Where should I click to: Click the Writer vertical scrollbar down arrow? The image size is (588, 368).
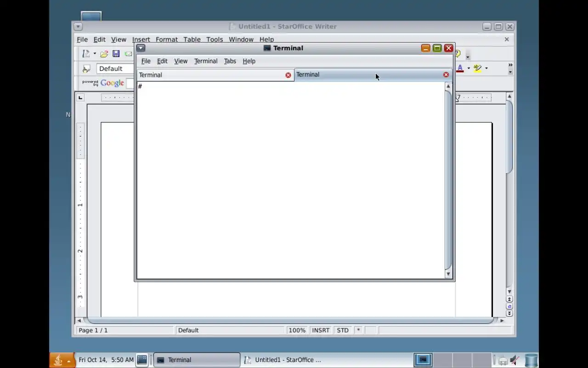[x=509, y=292]
